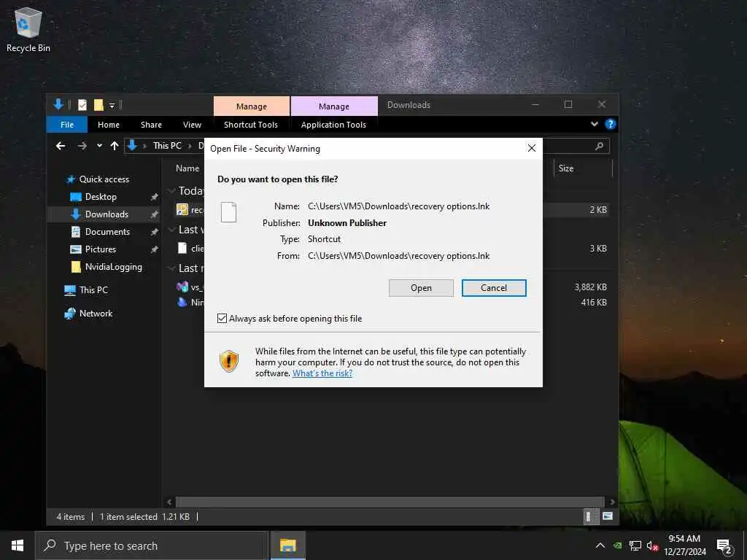Select Quick access in navigation pane
This screenshot has height=560, width=747.
click(104, 179)
